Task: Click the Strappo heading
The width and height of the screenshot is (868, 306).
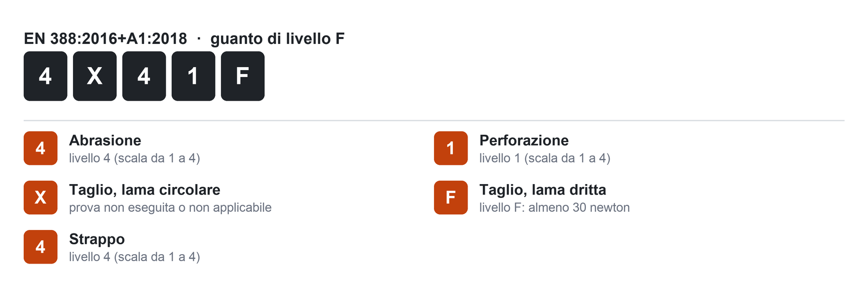Action: 97,239
